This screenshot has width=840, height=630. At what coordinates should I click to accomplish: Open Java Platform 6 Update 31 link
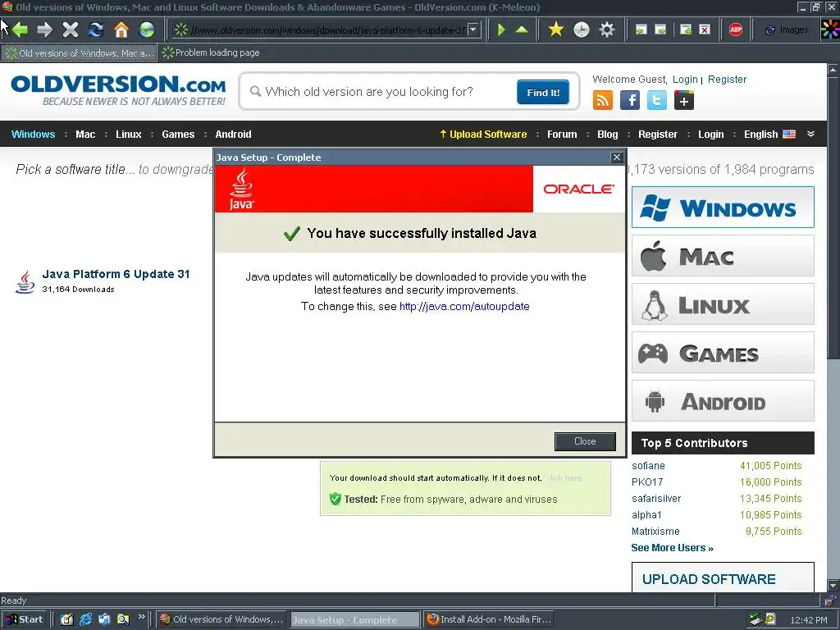(x=116, y=274)
